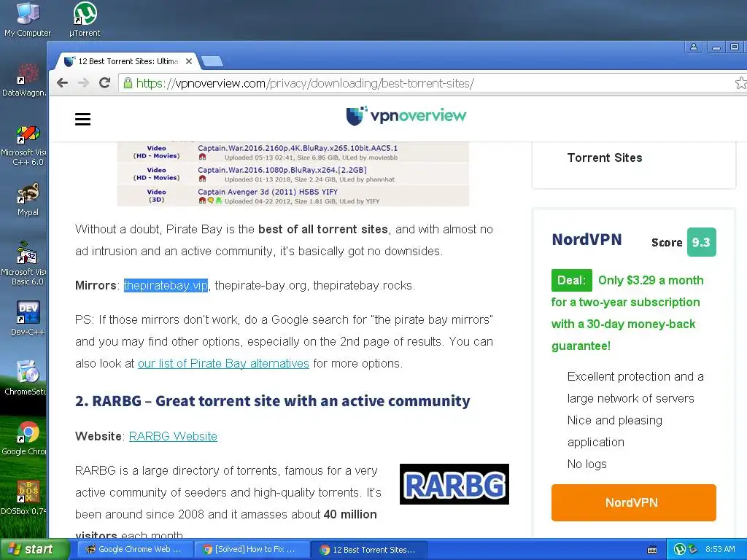Click Captain.War.2016.2160p.4K.BluRay torrent title

[298, 148]
